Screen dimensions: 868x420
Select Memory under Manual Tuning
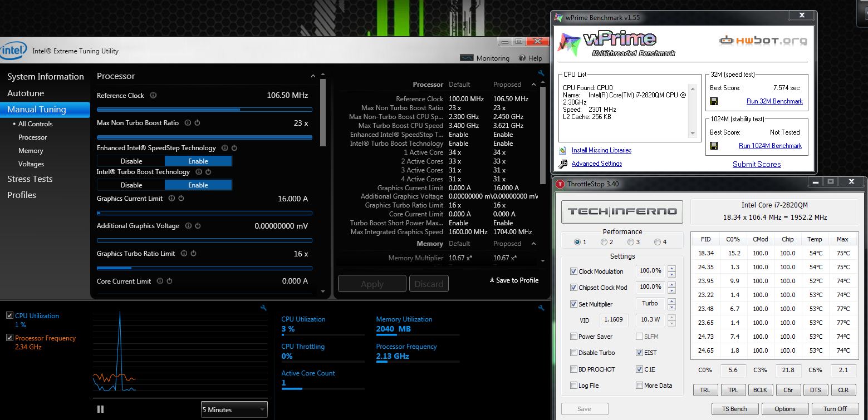pyautogui.click(x=31, y=151)
